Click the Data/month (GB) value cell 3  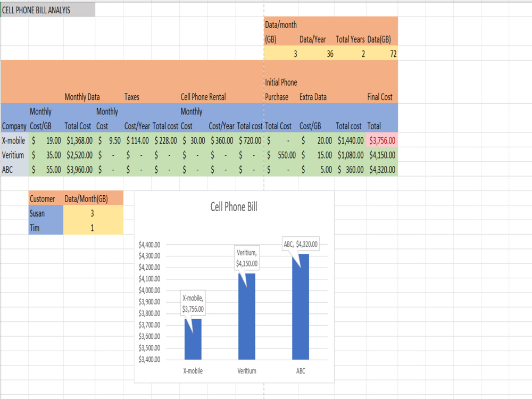coord(281,54)
